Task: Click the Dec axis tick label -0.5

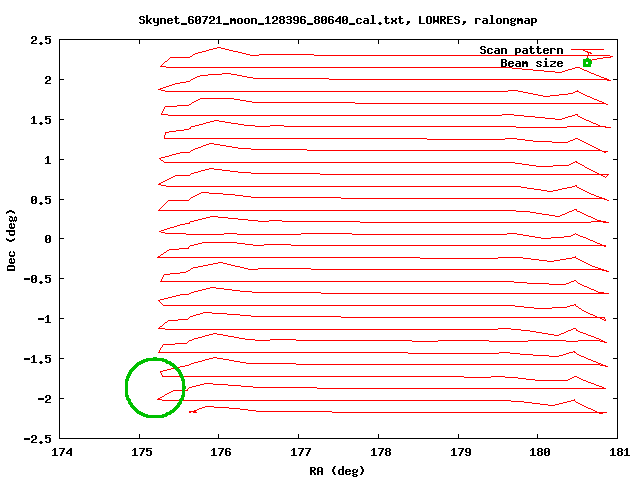Action: point(38,279)
